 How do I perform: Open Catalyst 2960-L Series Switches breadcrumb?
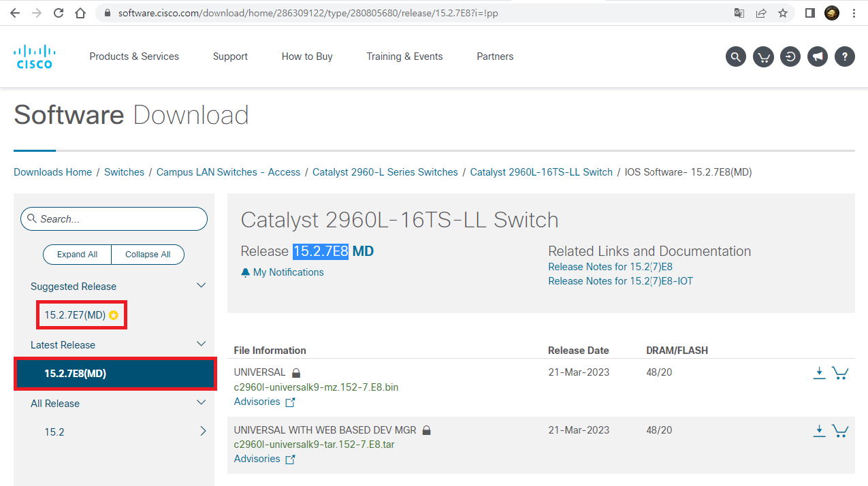(385, 172)
